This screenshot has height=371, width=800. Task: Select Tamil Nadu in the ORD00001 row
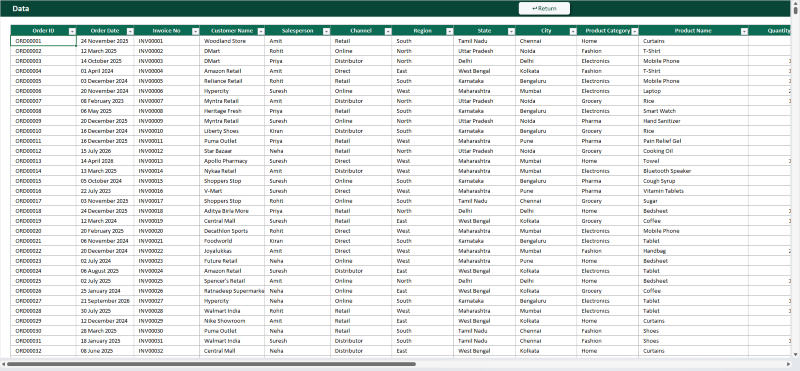click(x=485, y=41)
